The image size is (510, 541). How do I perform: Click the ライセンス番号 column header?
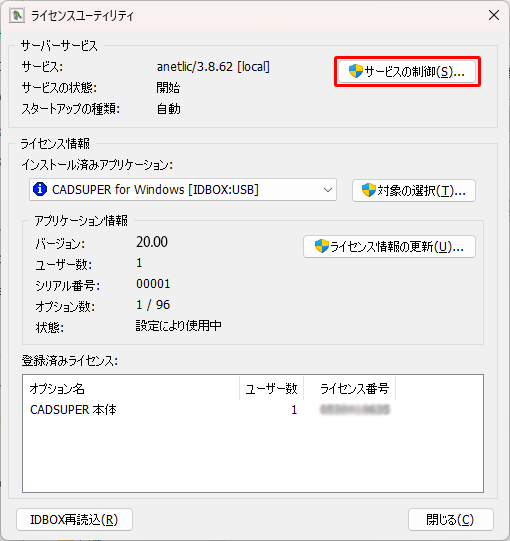(x=349, y=388)
